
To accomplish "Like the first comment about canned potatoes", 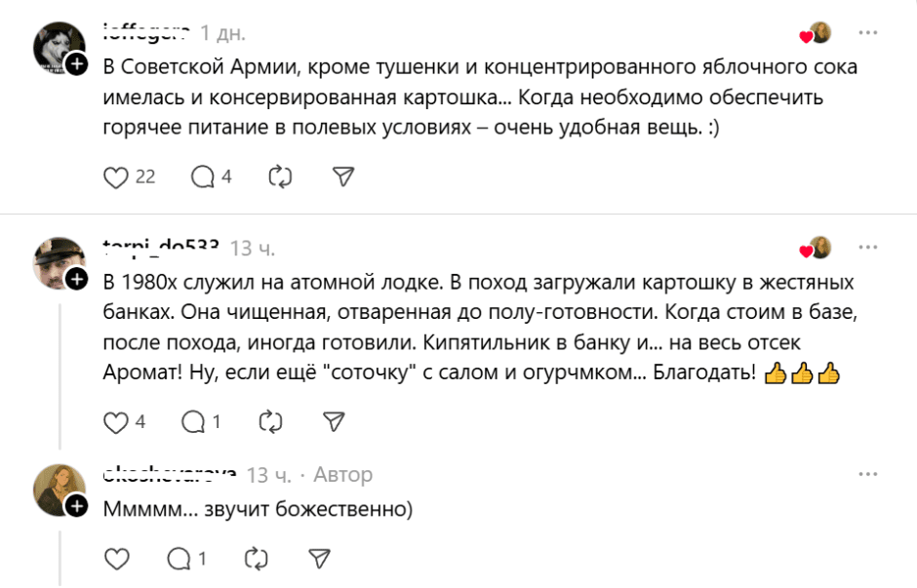I will (x=117, y=176).
